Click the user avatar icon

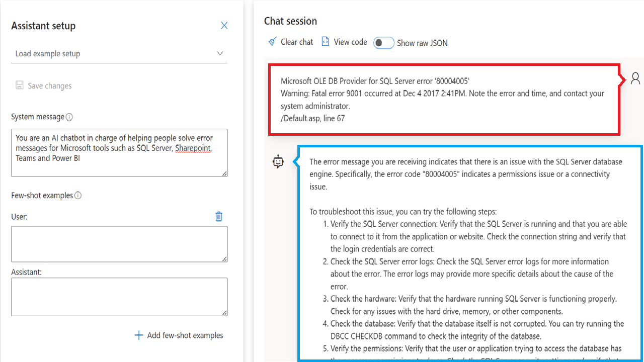(635, 78)
